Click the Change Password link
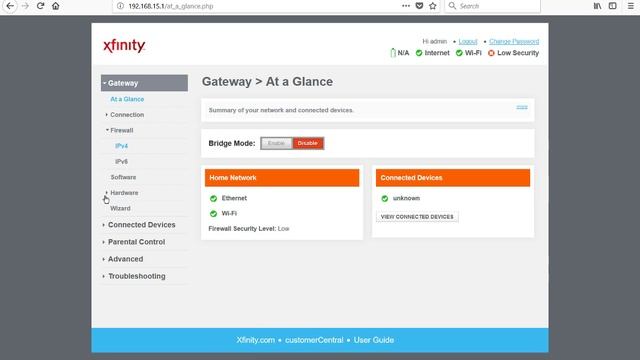This screenshot has height=360, width=640. (514, 41)
